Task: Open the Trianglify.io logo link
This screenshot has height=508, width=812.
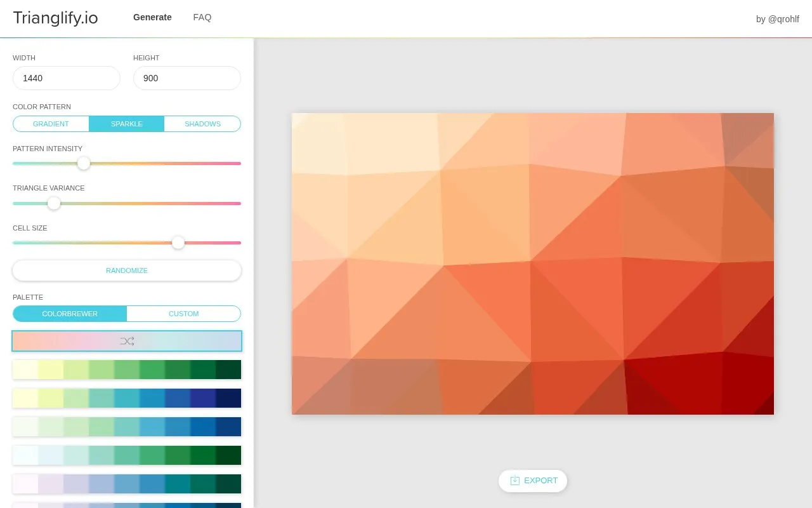Action: coord(55,18)
